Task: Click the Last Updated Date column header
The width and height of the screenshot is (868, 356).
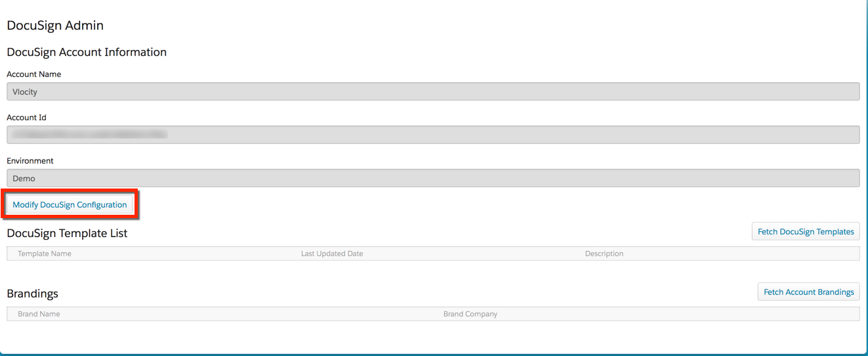Action: coord(332,254)
